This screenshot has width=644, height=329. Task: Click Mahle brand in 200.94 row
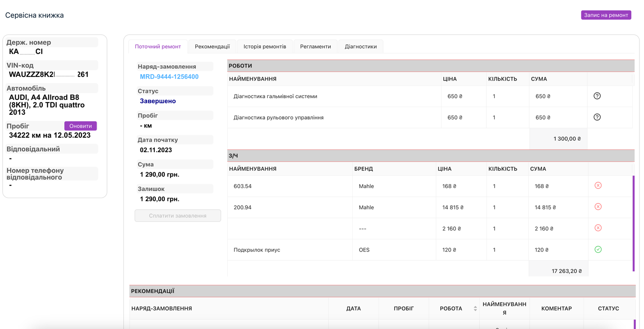point(366,207)
